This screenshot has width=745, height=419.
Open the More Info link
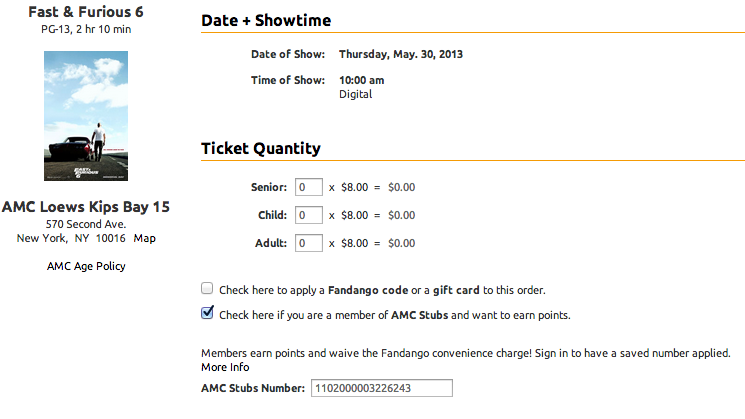click(x=225, y=367)
